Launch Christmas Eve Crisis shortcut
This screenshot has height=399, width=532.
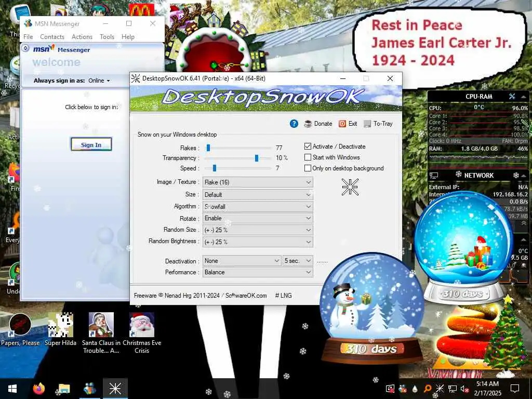[142, 333]
